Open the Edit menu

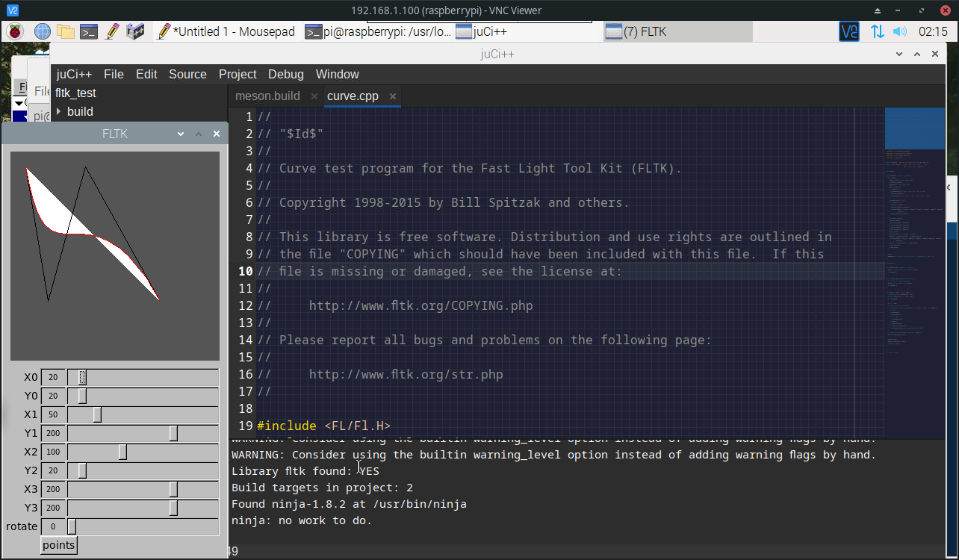(146, 74)
